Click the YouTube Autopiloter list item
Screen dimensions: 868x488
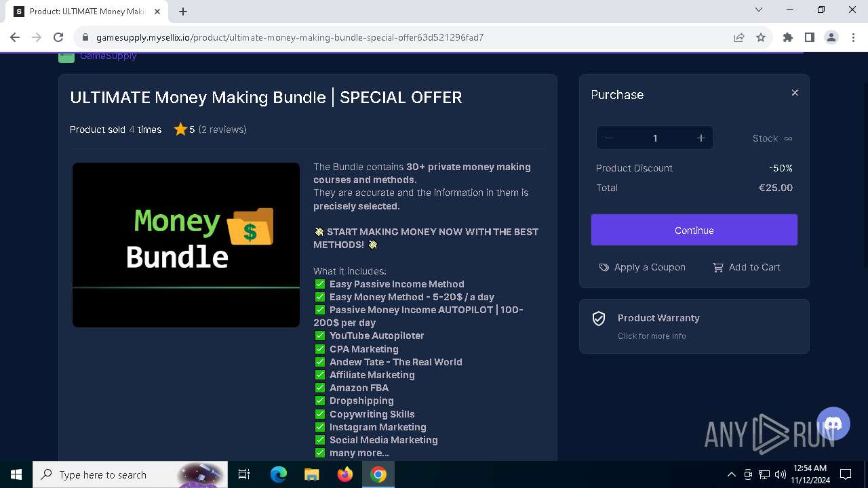pos(377,335)
